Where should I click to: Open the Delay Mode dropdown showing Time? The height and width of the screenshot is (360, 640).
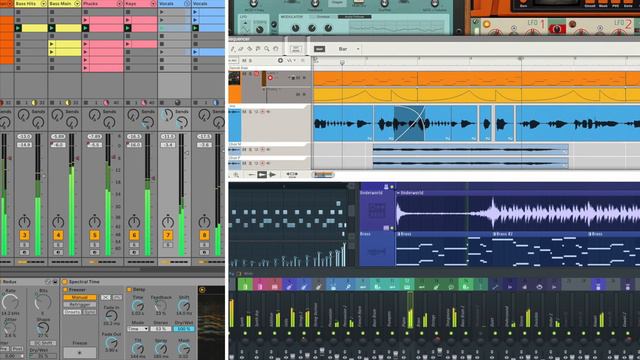[x=138, y=329]
